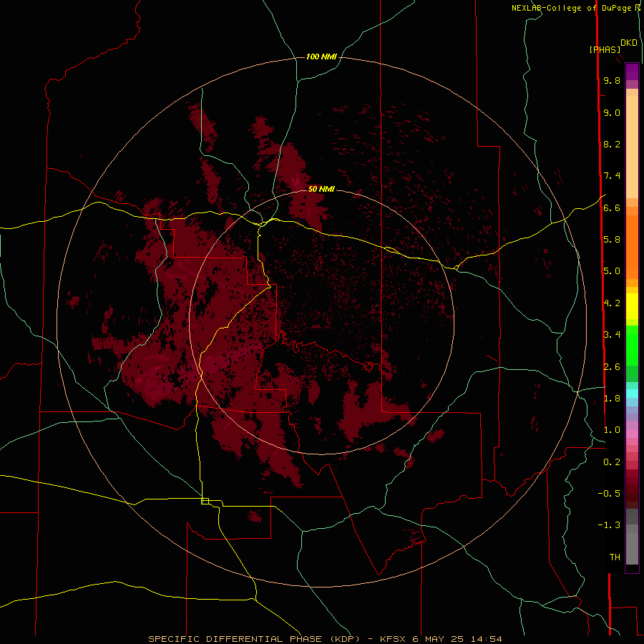
Task: Select the -0.5 scale value
Action: point(609,493)
